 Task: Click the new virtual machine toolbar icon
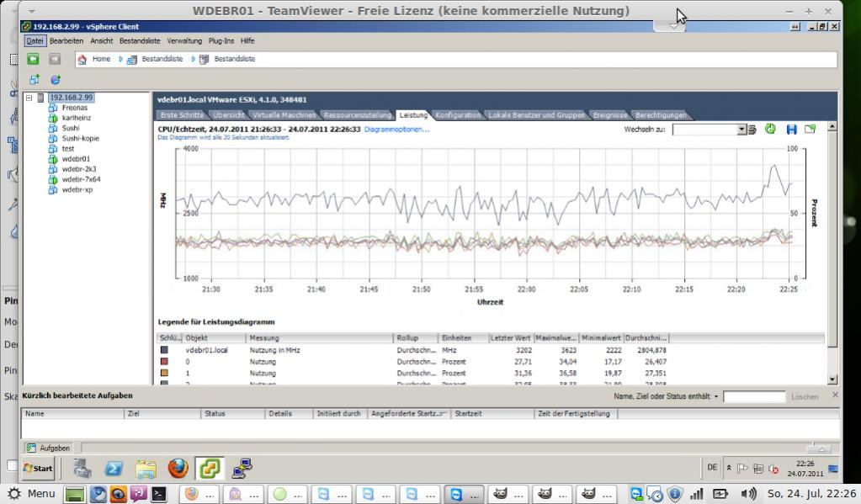coord(35,80)
